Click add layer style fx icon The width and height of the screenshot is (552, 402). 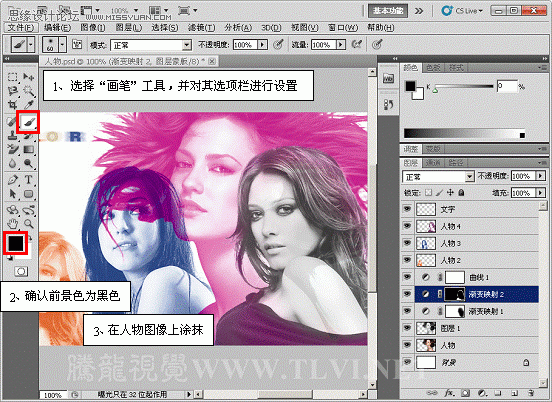[449, 392]
